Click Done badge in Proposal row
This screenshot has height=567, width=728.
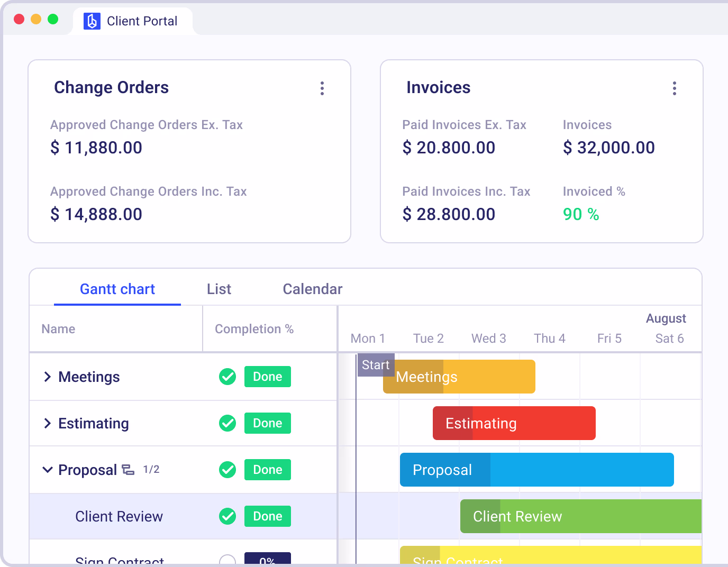point(268,470)
